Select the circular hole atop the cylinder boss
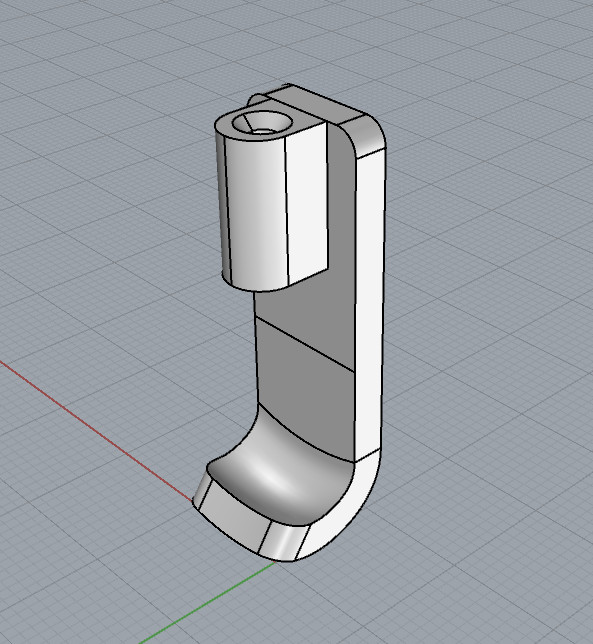The width and height of the screenshot is (593, 644). pos(262,122)
